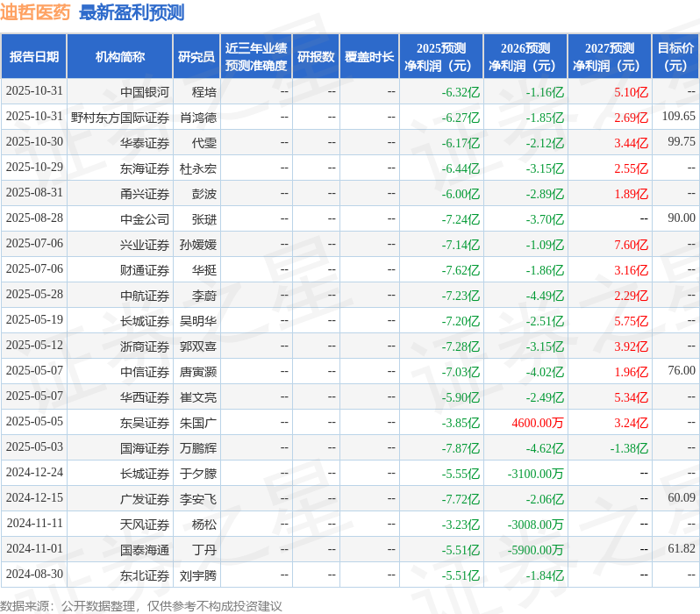
Task: Click the target price 61.82
Action: (x=682, y=549)
